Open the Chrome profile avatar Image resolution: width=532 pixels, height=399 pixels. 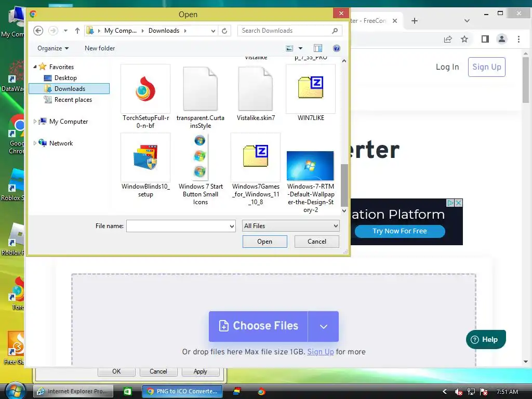click(502, 39)
